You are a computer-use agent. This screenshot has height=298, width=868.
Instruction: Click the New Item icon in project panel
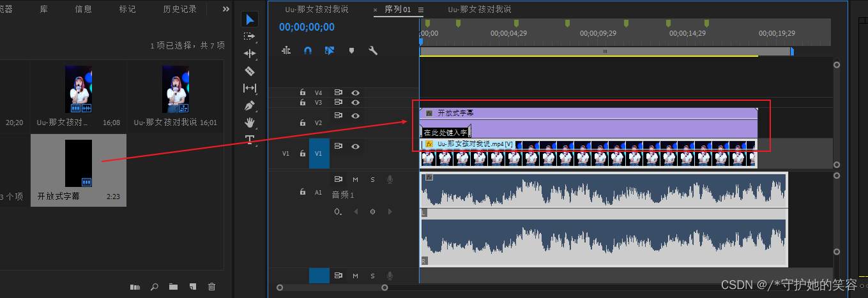(192, 287)
